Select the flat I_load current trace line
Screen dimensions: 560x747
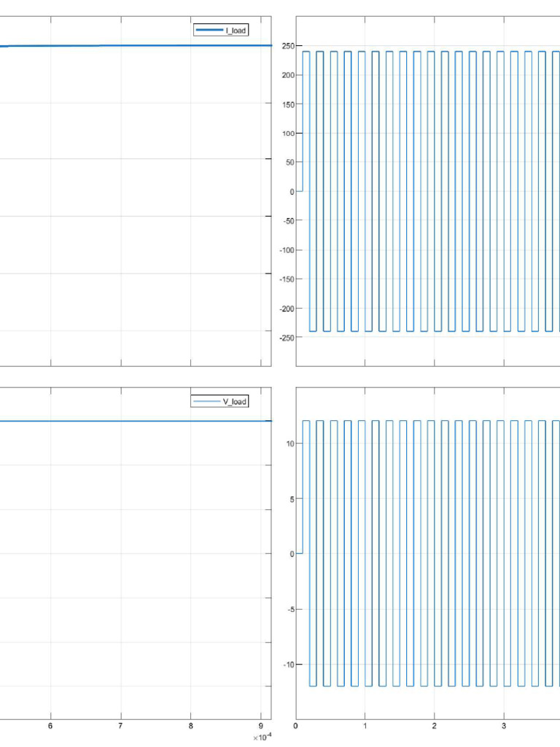pos(136,46)
